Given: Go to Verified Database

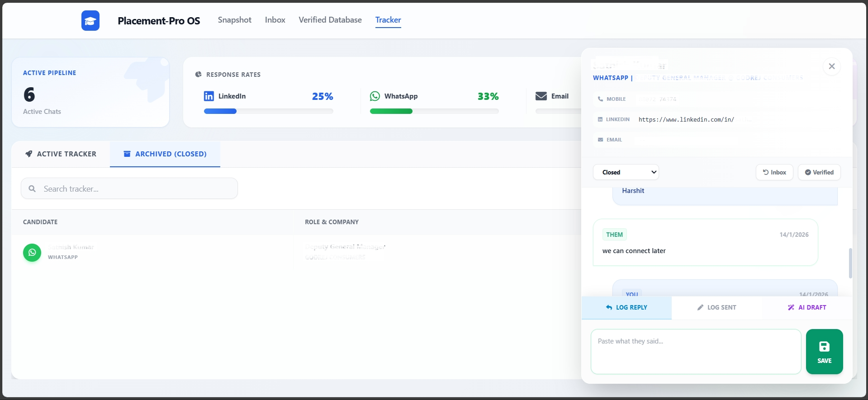Looking at the screenshot, I should click(330, 20).
